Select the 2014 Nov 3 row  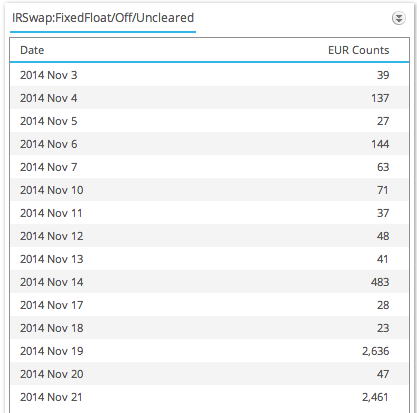point(209,75)
